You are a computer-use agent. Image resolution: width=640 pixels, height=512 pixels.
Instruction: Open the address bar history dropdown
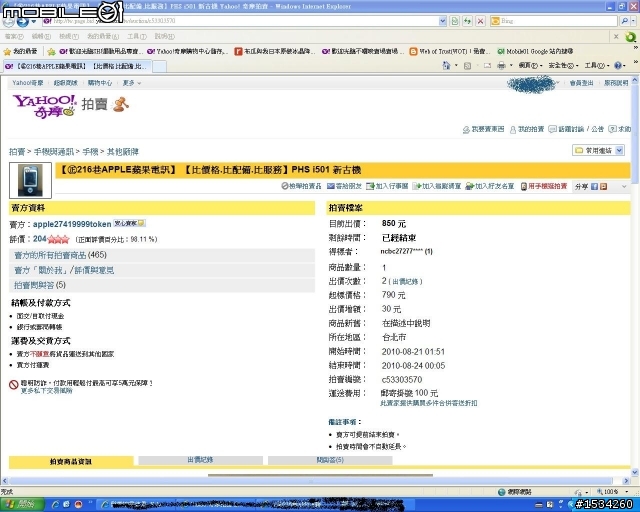pos(442,21)
